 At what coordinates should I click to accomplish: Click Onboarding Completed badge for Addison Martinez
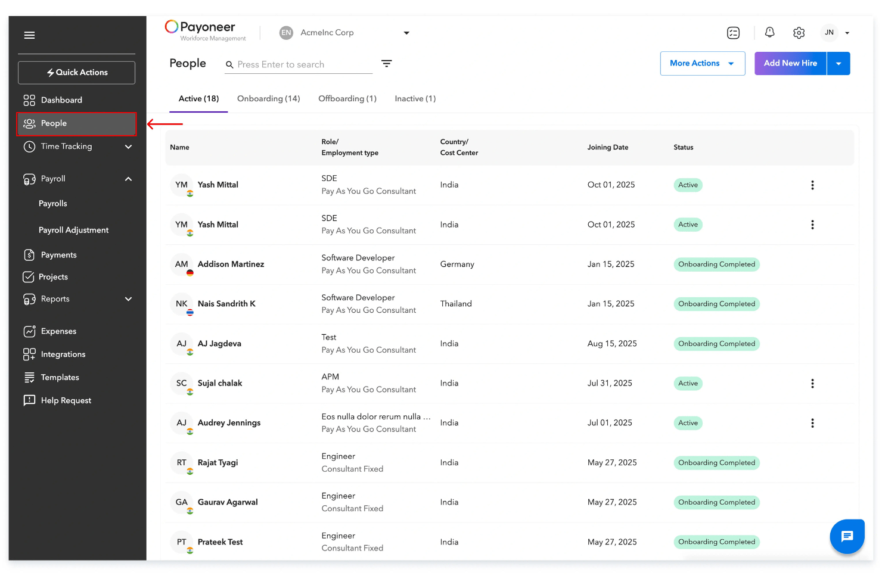click(x=716, y=265)
